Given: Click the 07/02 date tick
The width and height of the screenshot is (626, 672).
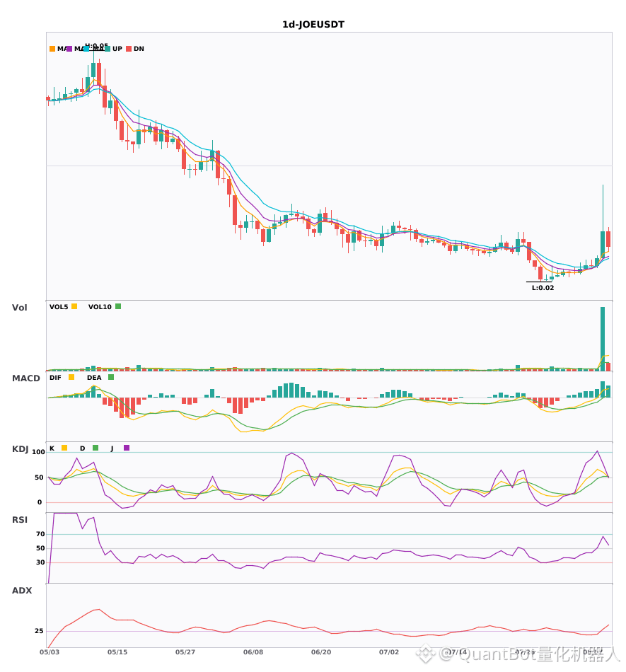Looking at the screenshot, I should (388, 652).
